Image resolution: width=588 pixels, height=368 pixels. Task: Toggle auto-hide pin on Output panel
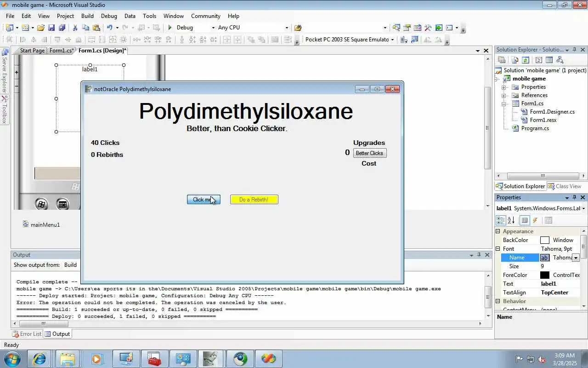click(479, 255)
